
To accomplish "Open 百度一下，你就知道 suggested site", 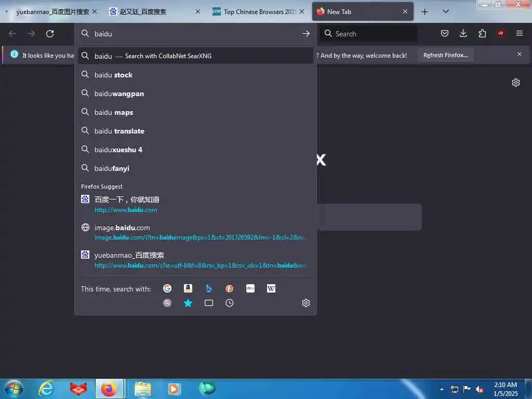I will (195, 204).
